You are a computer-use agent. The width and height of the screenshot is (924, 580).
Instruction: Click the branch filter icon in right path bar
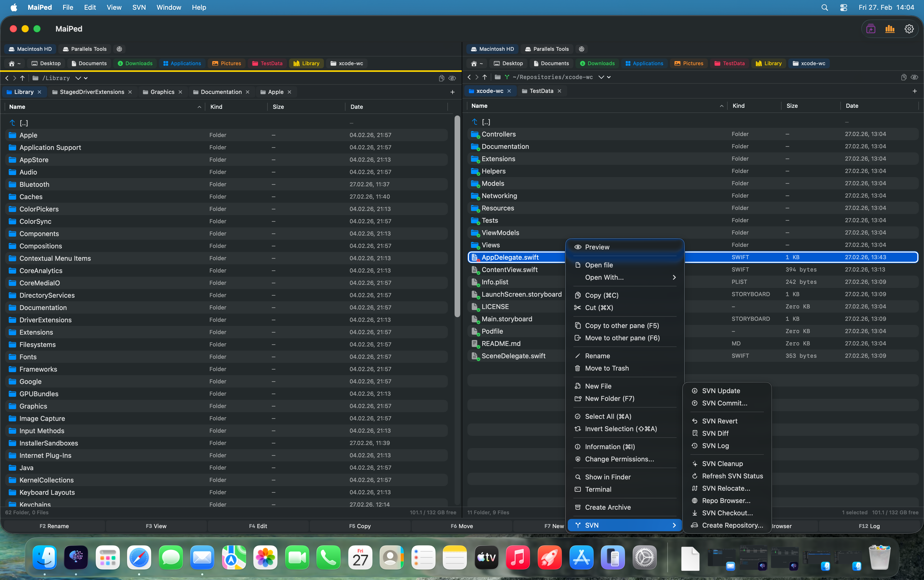click(x=507, y=77)
